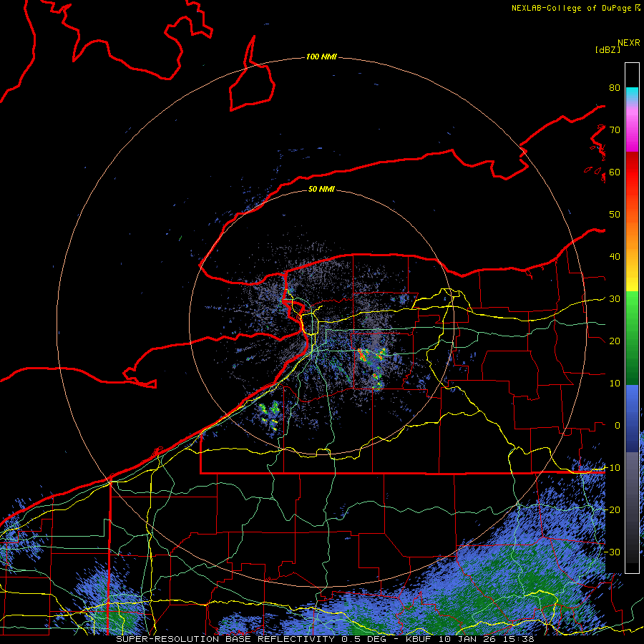This screenshot has width=644, height=644.
Task: Click the '10' value on the dBZ scale
Action: (x=615, y=384)
